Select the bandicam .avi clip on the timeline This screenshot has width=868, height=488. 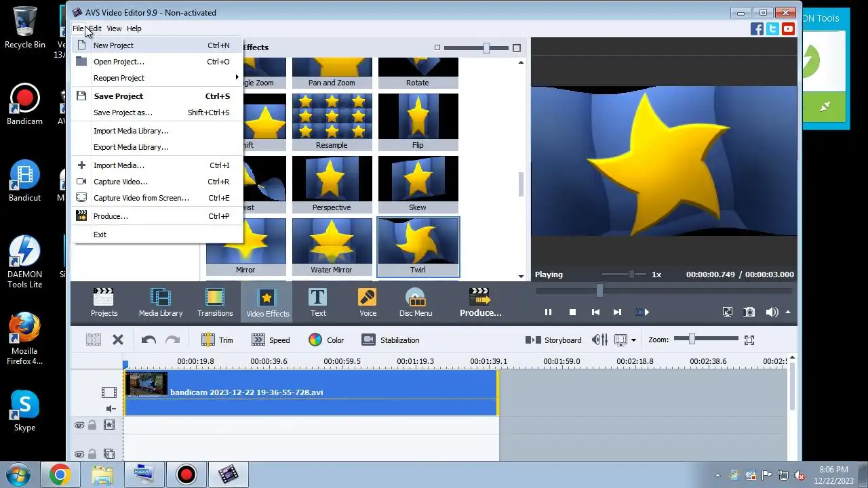311,392
